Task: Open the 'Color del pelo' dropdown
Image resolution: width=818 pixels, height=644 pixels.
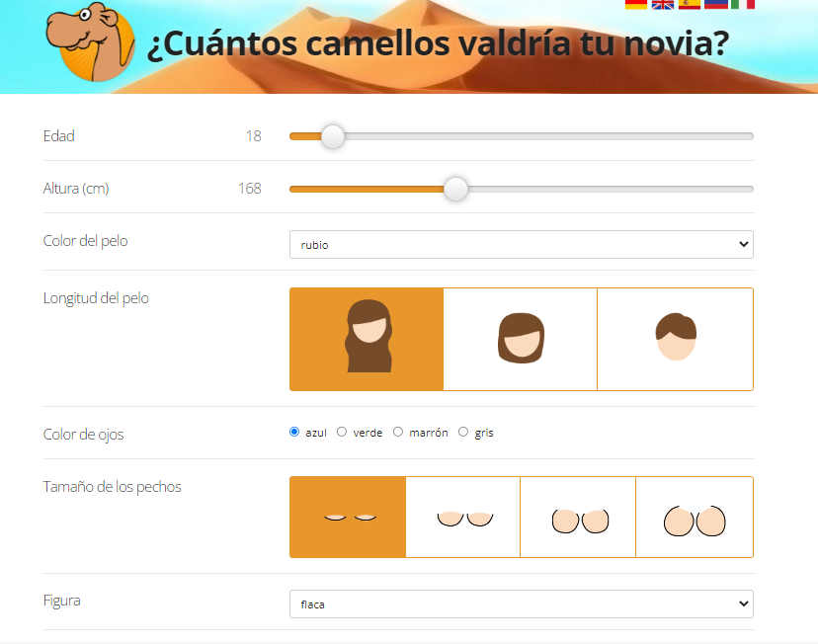Action: pyautogui.click(x=521, y=245)
